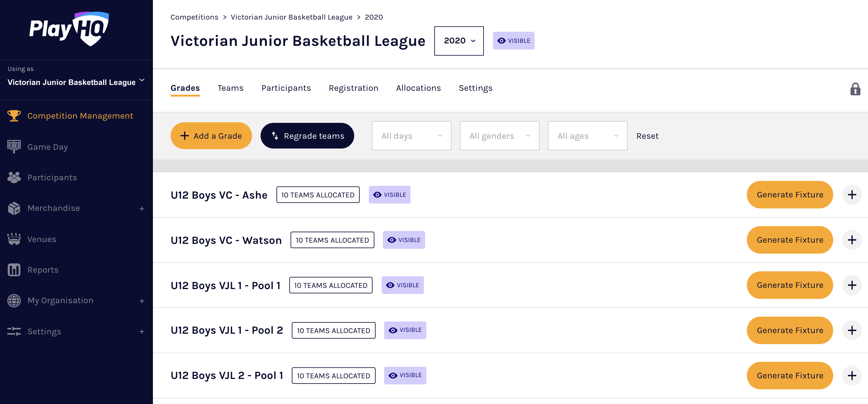868x404 pixels.
Task: Click the padlock icon near tabs
Action: [855, 89]
